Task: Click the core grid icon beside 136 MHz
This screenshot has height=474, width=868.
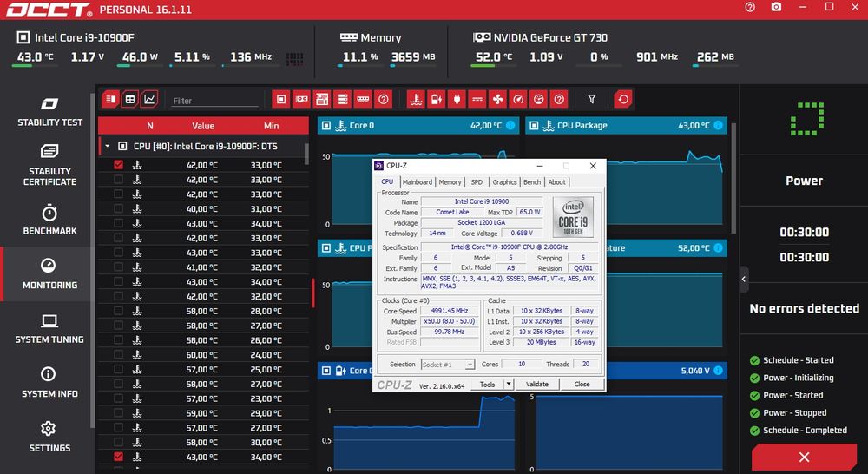Action: 294,59
